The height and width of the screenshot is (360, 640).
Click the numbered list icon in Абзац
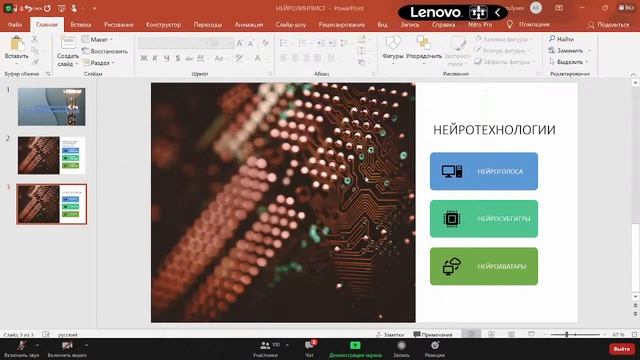click(302, 43)
